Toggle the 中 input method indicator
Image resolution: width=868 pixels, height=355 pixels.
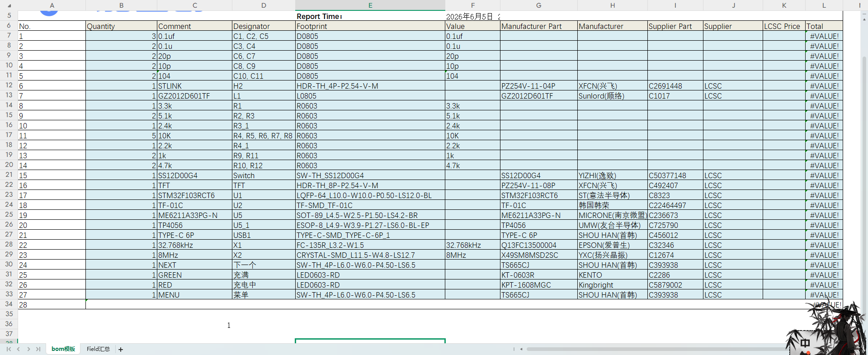(805, 343)
